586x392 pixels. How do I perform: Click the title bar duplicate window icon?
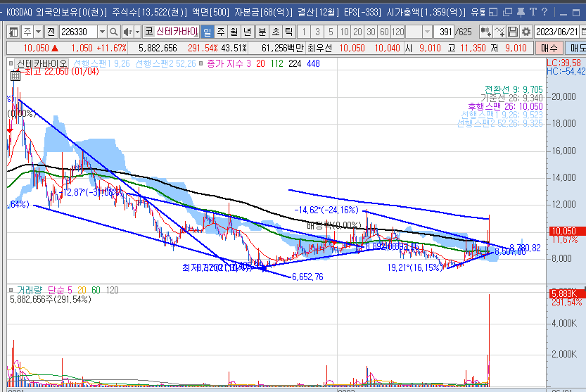(x=507, y=13)
